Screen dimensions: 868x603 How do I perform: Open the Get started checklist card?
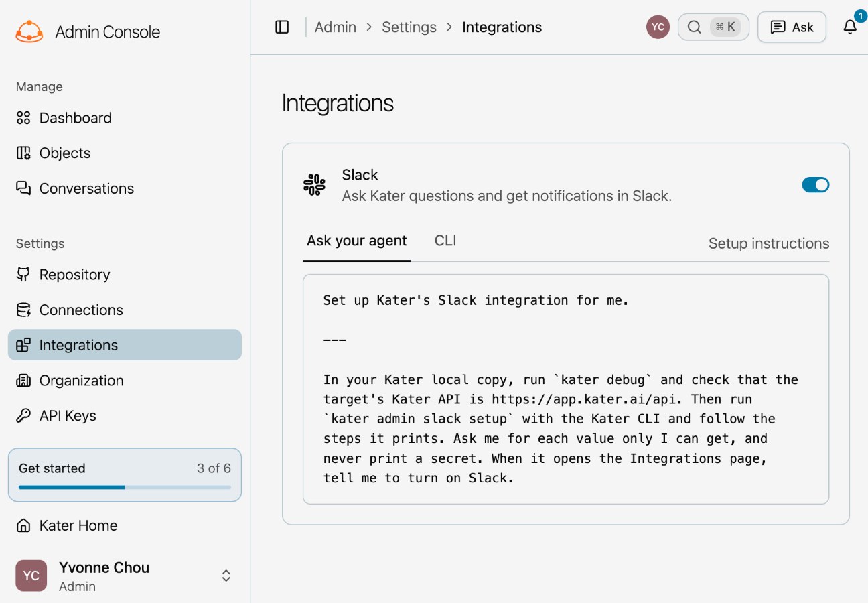tap(125, 475)
